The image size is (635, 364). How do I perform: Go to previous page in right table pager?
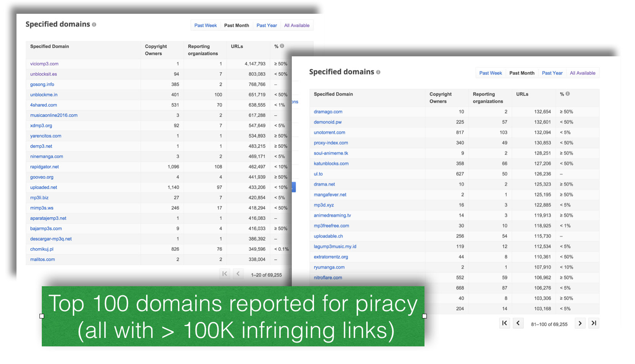tap(518, 323)
